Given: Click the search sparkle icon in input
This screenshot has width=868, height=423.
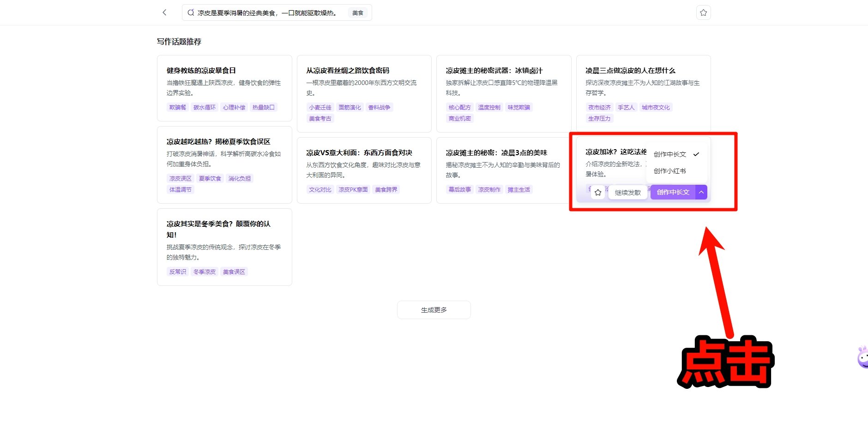Looking at the screenshot, I should (191, 13).
